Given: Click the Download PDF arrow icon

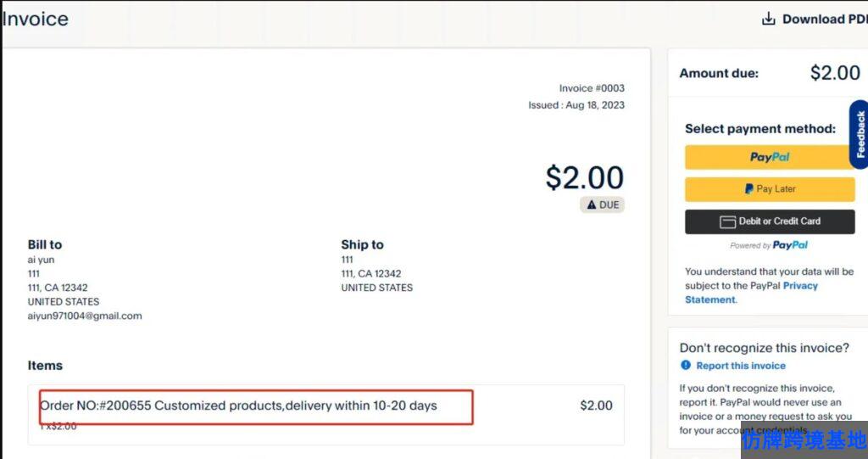Looking at the screenshot, I should pyautogui.click(x=769, y=19).
